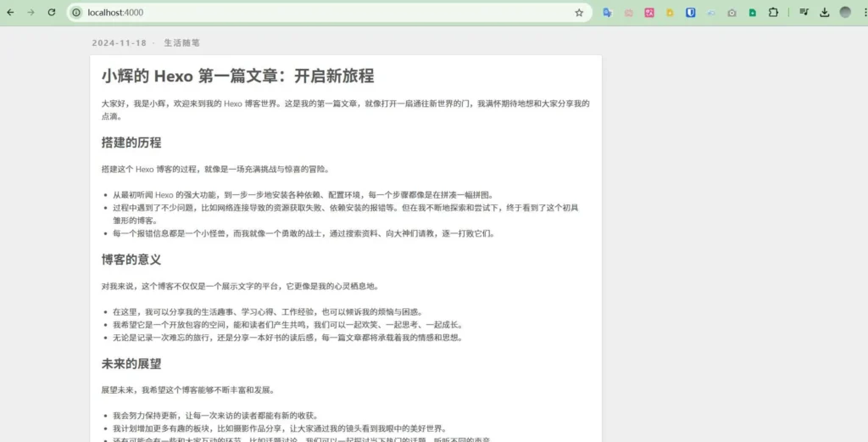Open the 生活随笔 category link
Screen dimensions: 868x442
(x=181, y=42)
